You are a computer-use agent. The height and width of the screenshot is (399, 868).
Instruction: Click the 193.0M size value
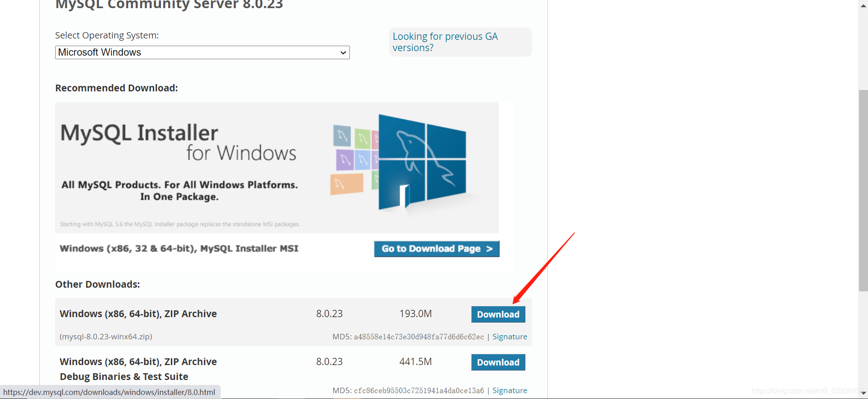coord(415,313)
